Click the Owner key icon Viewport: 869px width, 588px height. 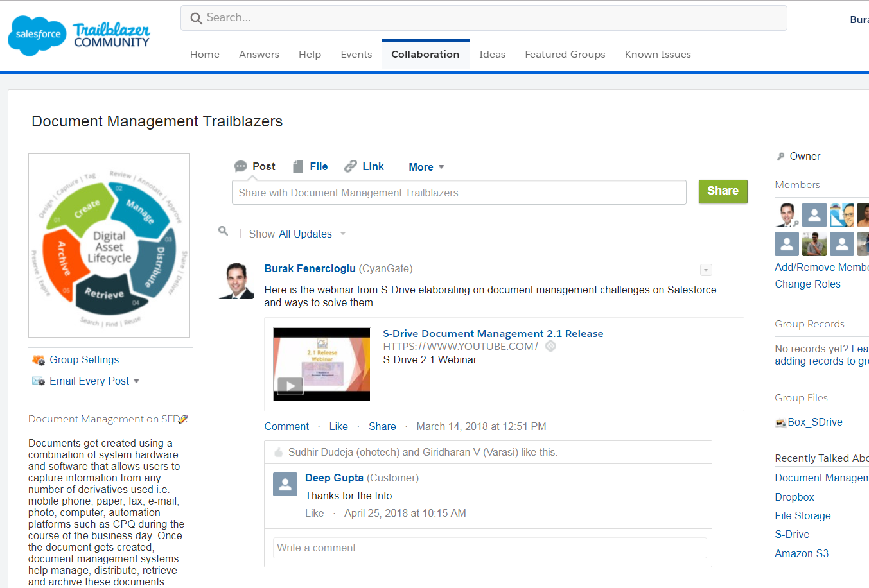(780, 157)
